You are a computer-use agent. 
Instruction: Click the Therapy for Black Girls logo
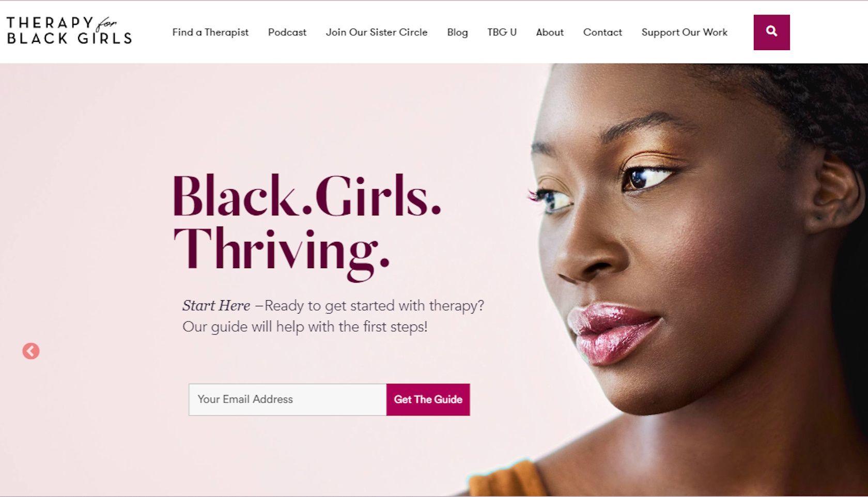pyautogui.click(x=69, y=30)
